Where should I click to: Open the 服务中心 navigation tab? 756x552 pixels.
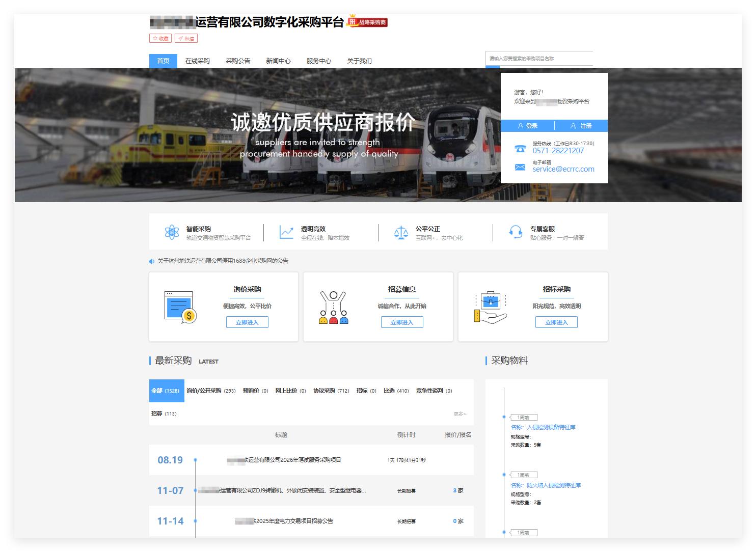point(319,61)
